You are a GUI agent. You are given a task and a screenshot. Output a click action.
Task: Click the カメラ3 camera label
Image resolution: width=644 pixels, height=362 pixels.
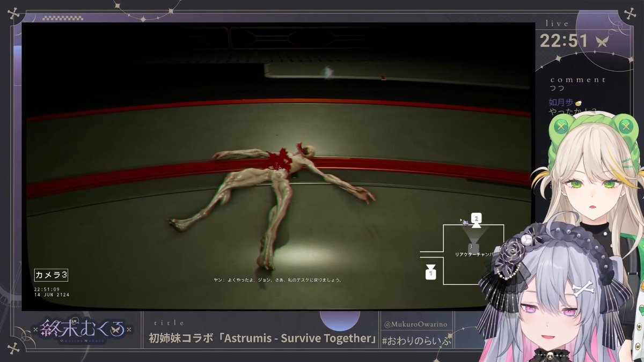51,275
